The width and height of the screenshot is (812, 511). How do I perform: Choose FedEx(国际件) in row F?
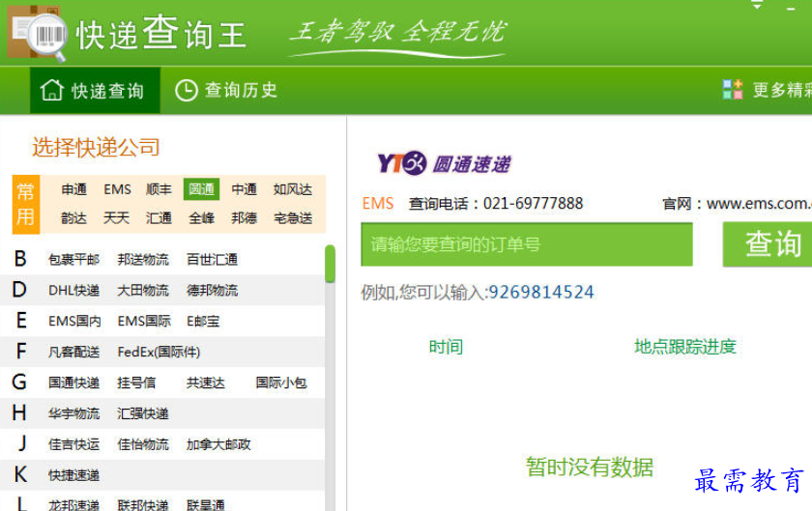click(159, 352)
